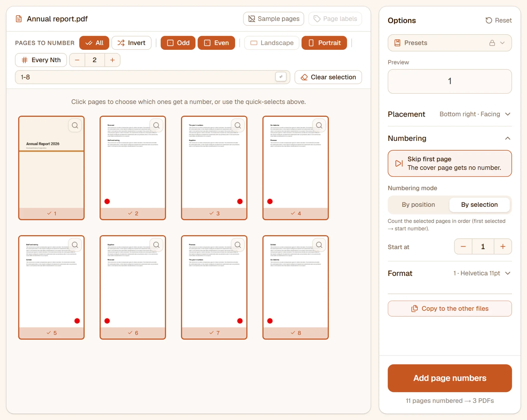Click the Clear selection eraser icon
Viewport: 527px width, 420px height.
pos(304,77)
